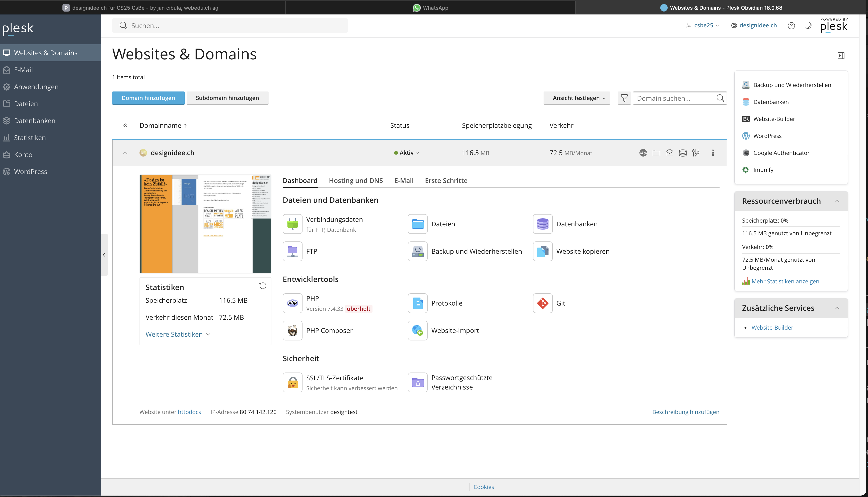Image resolution: width=868 pixels, height=497 pixels.
Task: Open the domain filter funnel icon
Action: (x=624, y=98)
